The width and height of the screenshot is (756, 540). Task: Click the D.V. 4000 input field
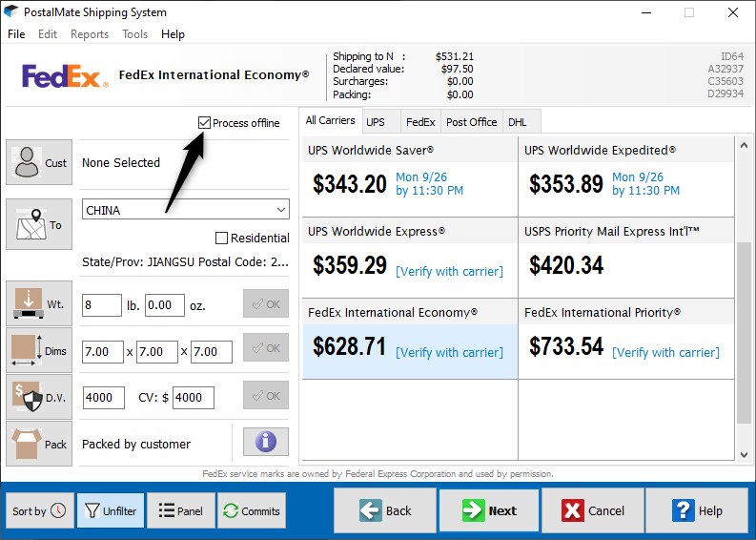coord(103,398)
